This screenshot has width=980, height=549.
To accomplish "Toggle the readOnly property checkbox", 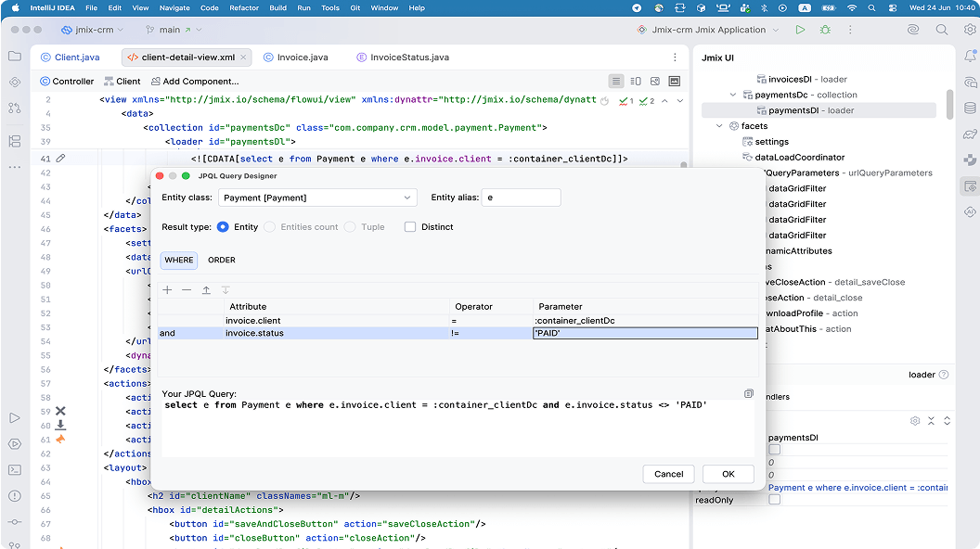I will (774, 500).
